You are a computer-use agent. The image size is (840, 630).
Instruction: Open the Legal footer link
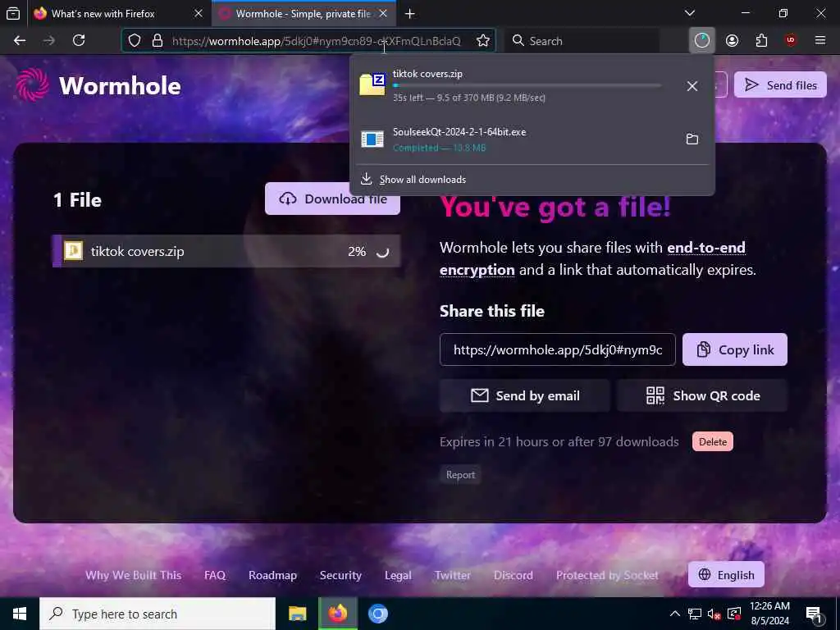[398, 575]
